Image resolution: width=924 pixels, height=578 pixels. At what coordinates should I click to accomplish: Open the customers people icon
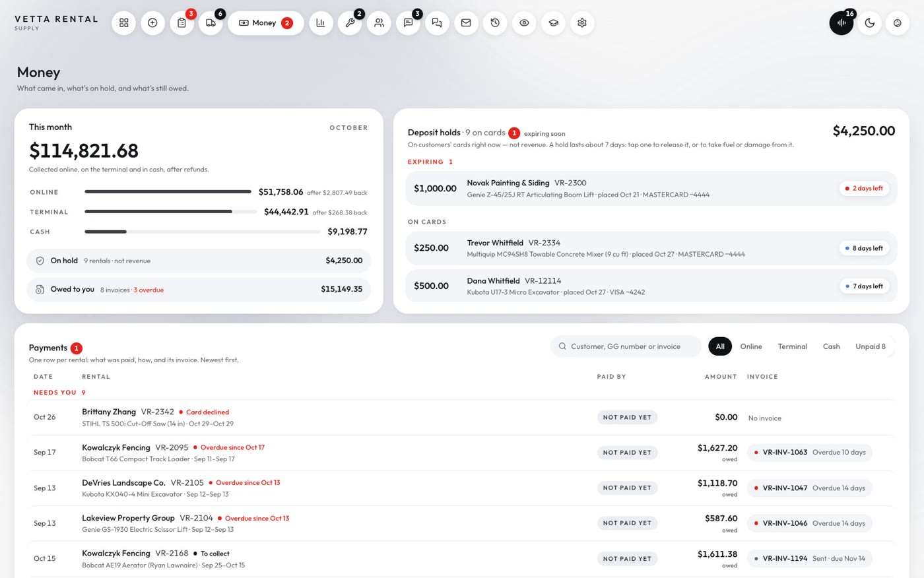point(379,23)
